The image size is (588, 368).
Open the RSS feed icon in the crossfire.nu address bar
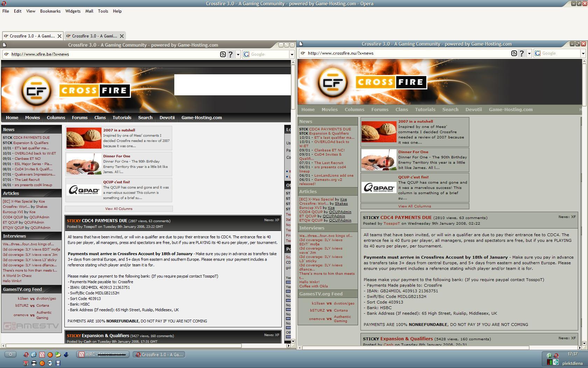coord(514,53)
